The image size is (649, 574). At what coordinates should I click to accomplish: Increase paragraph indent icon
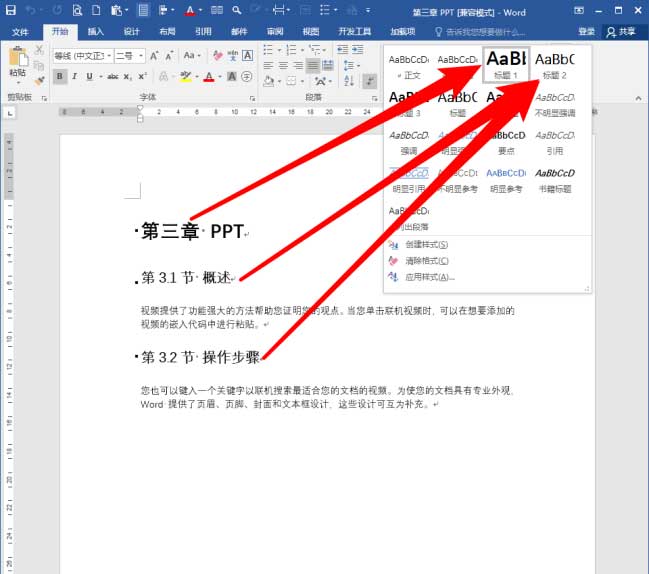click(358, 50)
